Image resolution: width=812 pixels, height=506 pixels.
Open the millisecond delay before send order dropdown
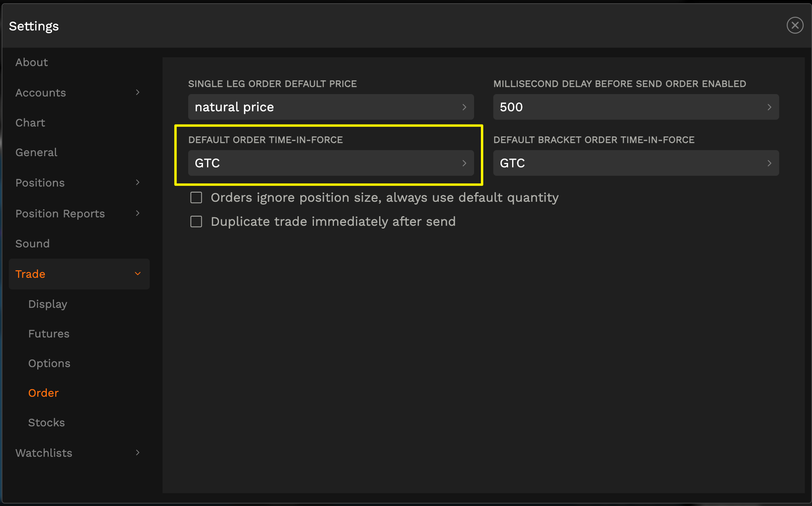pos(636,107)
